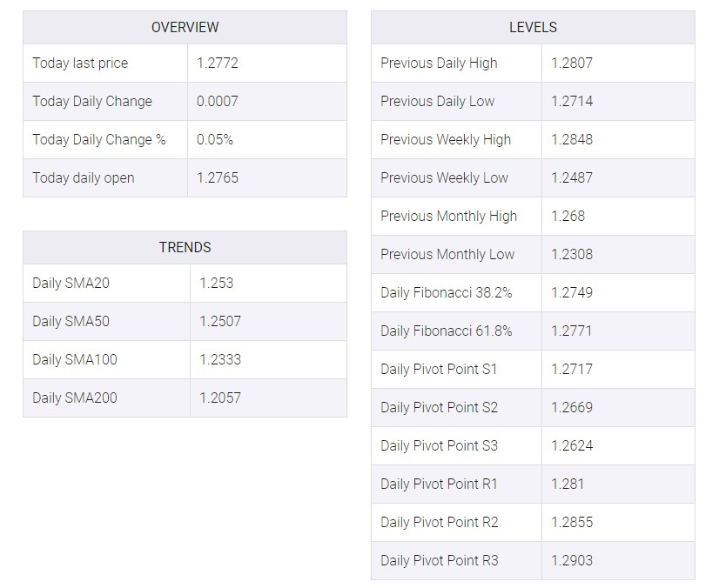
Task: Select the Previous Monthly High value 1.268
Action: click(x=568, y=216)
